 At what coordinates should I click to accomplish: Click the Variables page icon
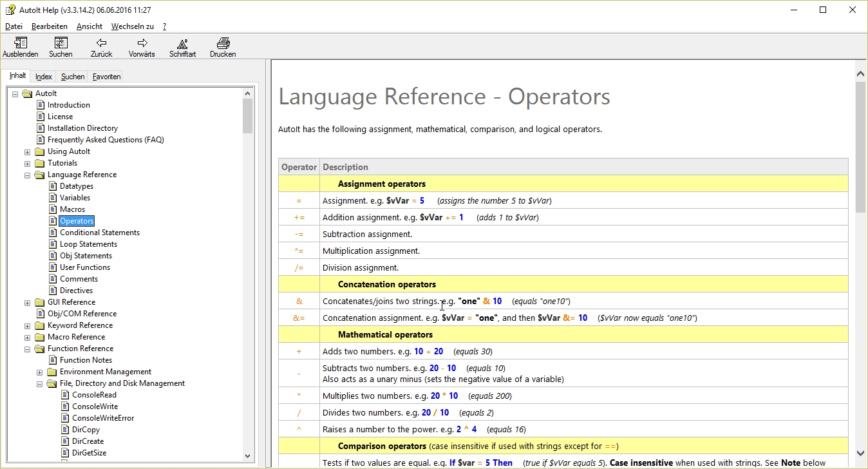(x=53, y=198)
